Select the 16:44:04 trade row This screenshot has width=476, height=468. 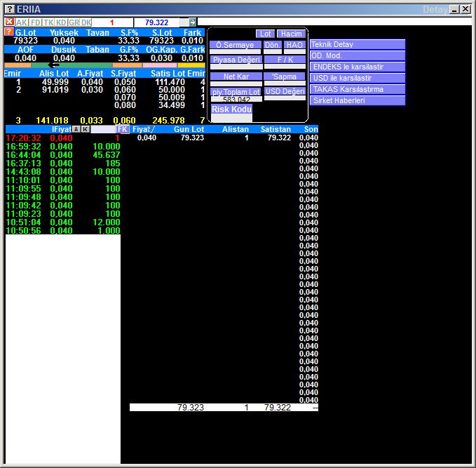63,155
